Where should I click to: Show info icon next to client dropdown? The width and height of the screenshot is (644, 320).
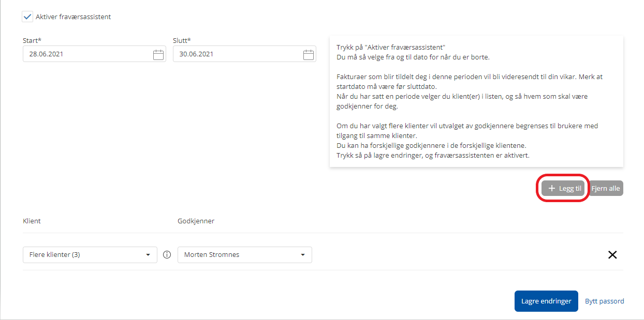[167, 255]
